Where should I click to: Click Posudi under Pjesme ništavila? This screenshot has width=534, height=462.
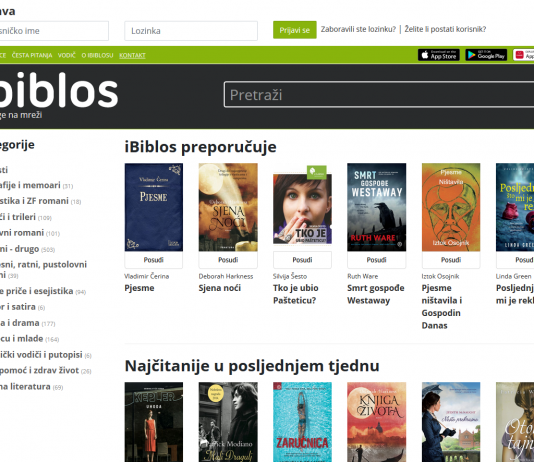pos(451,260)
